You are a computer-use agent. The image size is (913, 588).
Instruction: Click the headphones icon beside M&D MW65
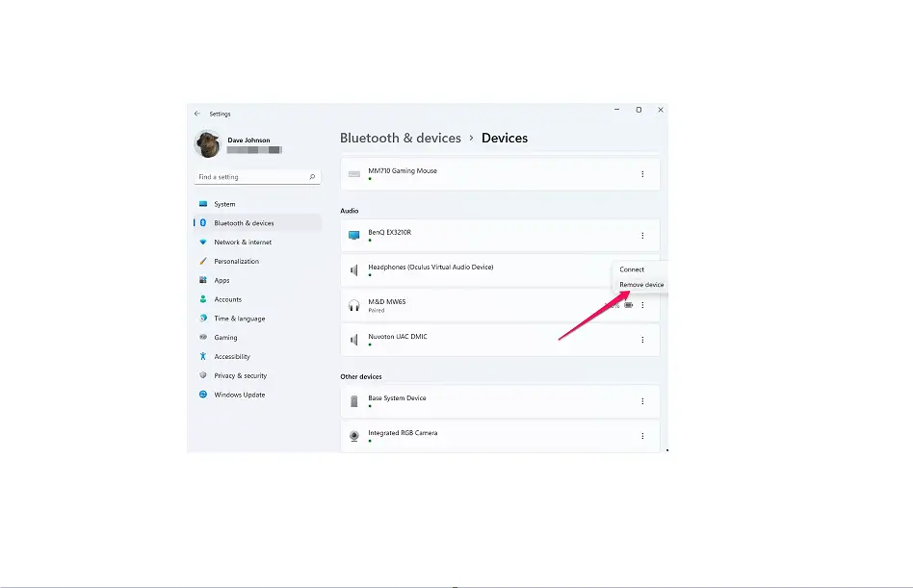coord(353,305)
